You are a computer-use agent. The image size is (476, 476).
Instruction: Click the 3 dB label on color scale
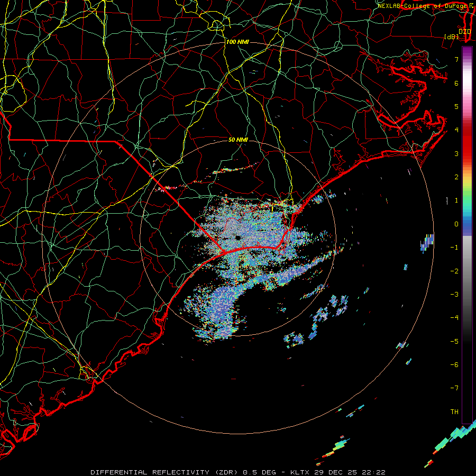click(456, 153)
